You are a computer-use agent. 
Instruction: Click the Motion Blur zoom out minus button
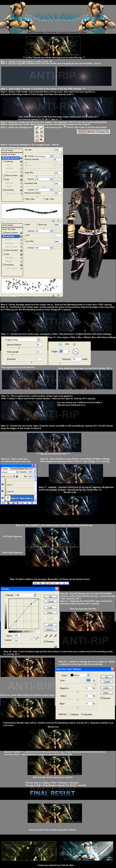[60, 344]
